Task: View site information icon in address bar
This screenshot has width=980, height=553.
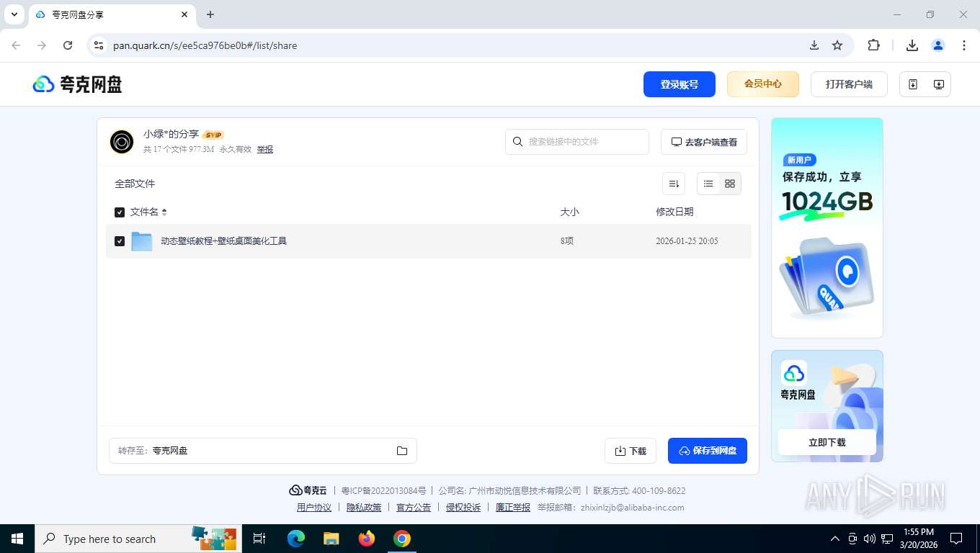Action: click(99, 45)
